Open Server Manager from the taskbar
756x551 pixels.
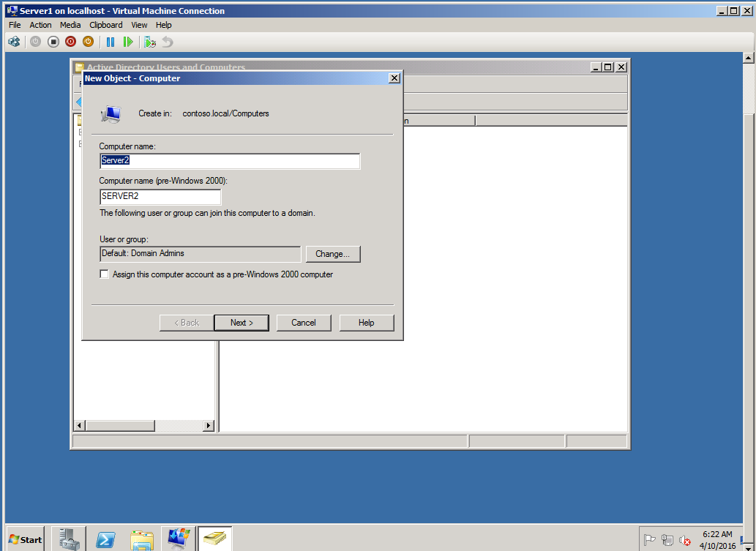coord(69,539)
